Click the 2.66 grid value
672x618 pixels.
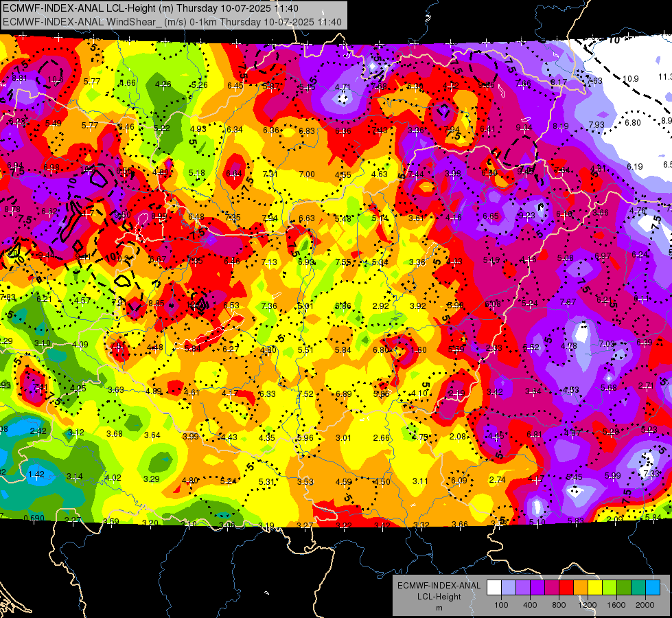point(382,438)
